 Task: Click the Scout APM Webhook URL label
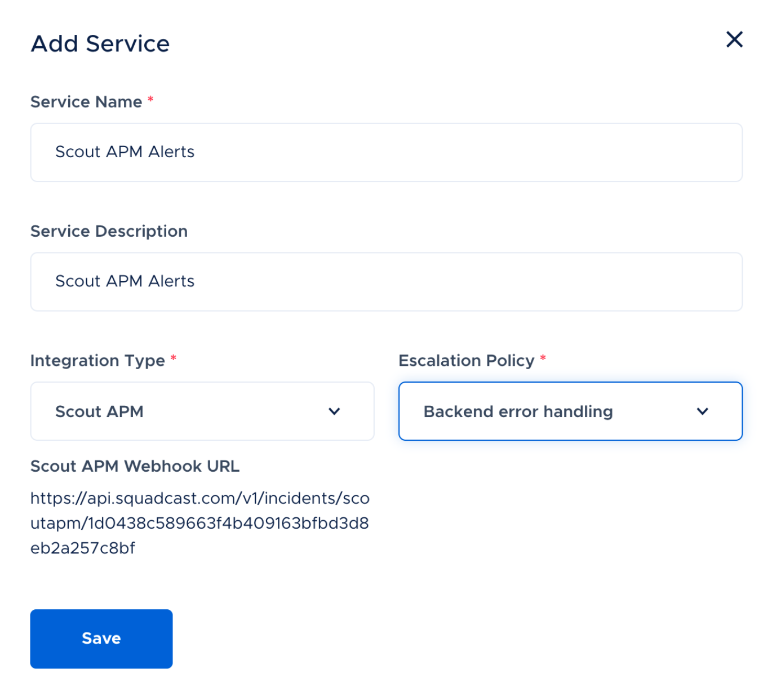point(135,466)
